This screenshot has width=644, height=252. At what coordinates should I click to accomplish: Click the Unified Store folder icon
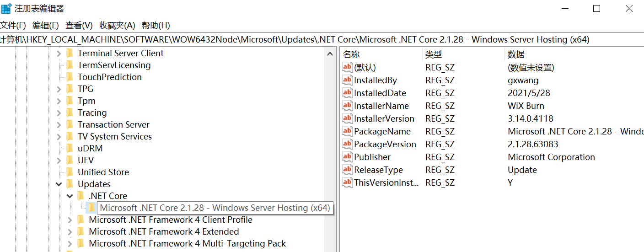click(70, 172)
